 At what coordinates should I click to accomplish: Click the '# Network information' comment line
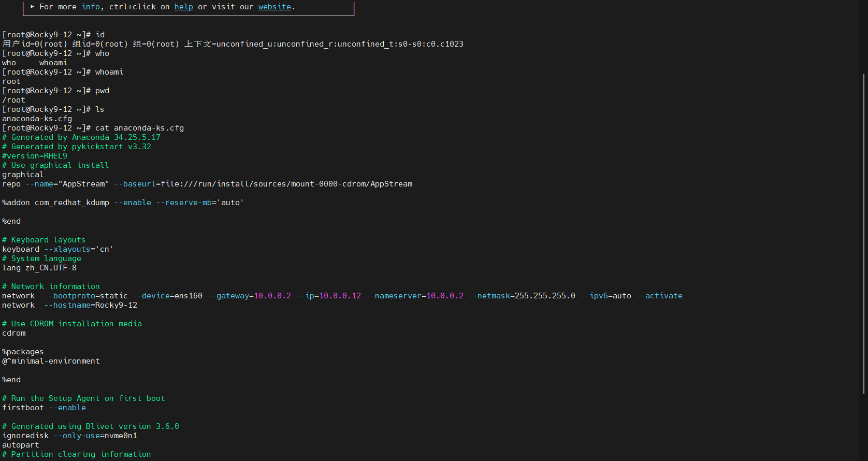coord(51,286)
